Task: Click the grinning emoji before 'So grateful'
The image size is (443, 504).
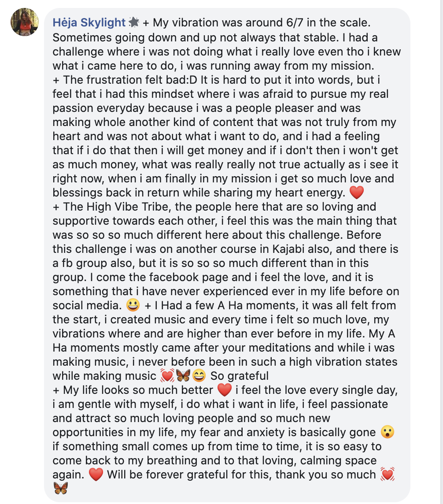Action: (199, 375)
